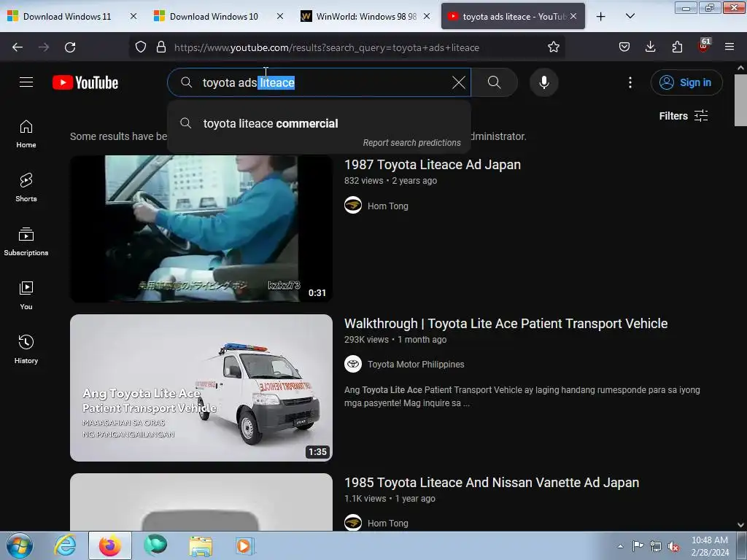
Task: Open Windows Explorer folder on taskbar
Action: 201,545
